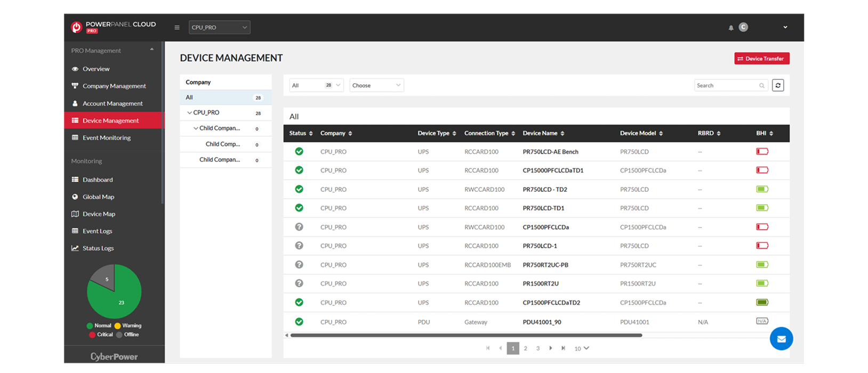Open the blue mail chat button
This screenshot has height=373, width=868.
tap(781, 339)
